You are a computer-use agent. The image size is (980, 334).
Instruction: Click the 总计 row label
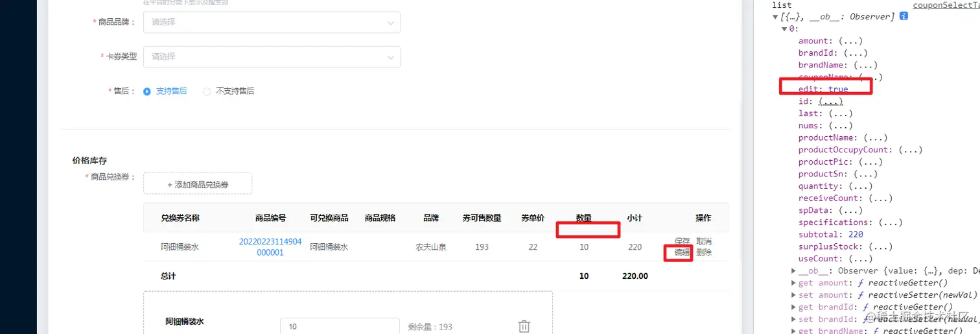click(168, 276)
